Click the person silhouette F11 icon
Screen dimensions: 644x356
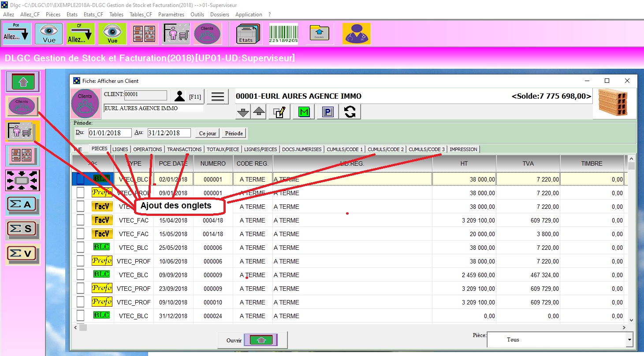(179, 96)
